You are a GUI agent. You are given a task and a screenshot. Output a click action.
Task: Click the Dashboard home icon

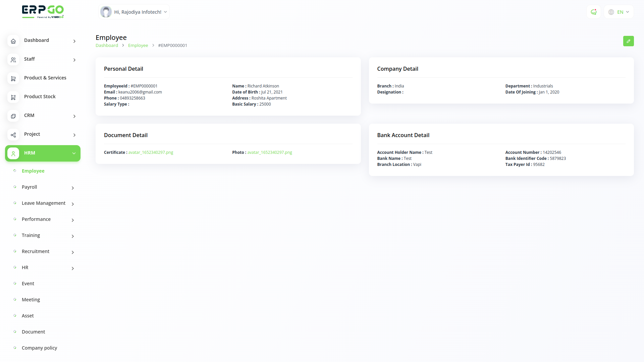[x=13, y=41]
